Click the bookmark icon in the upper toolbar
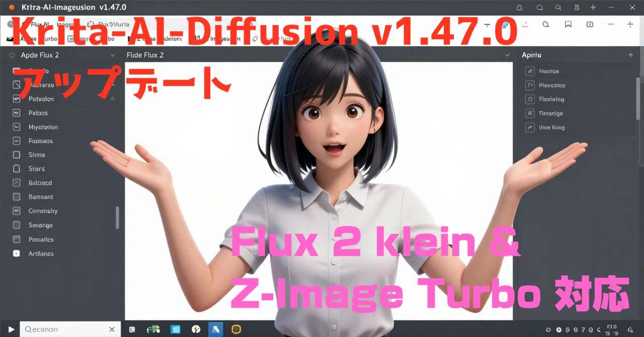 pos(568,25)
